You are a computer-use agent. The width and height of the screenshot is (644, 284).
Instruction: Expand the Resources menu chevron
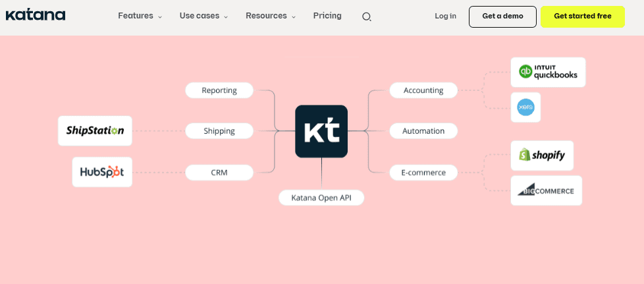(x=294, y=17)
